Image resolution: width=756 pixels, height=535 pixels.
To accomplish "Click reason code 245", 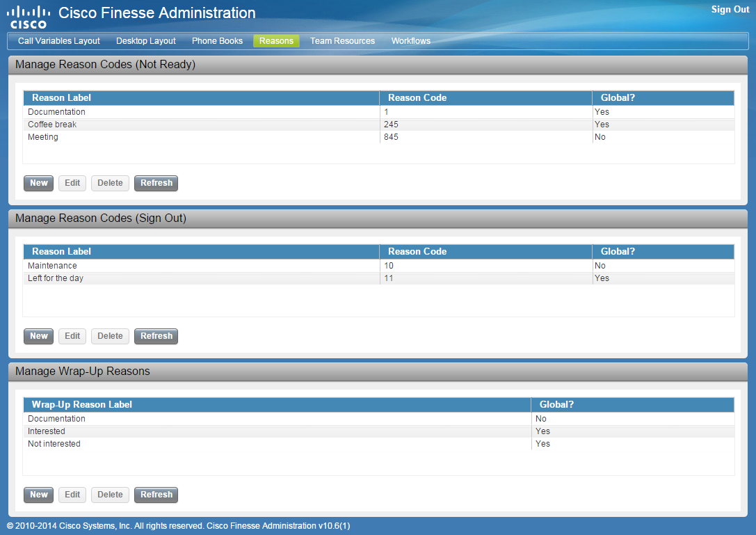I will [391, 125].
